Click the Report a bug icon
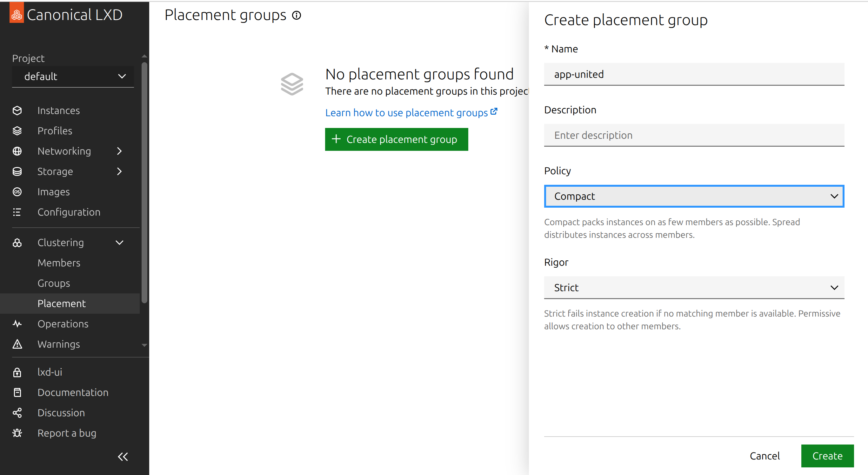The width and height of the screenshot is (868, 475). 17,433
